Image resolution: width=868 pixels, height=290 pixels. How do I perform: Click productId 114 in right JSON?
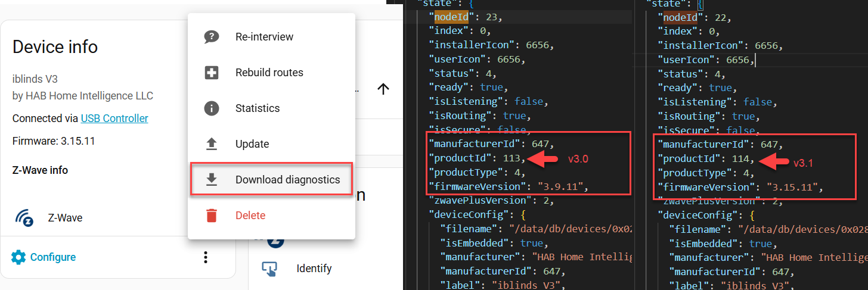coord(706,158)
